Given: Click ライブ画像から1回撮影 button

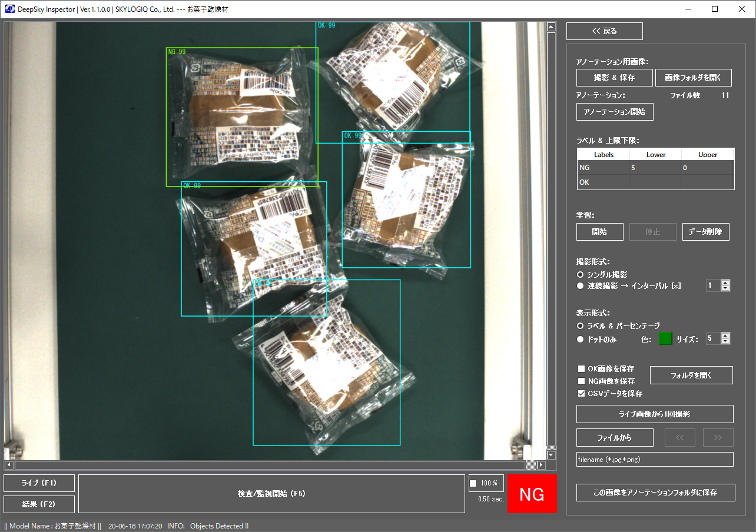Looking at the screenshot, I should coord(655,414).
